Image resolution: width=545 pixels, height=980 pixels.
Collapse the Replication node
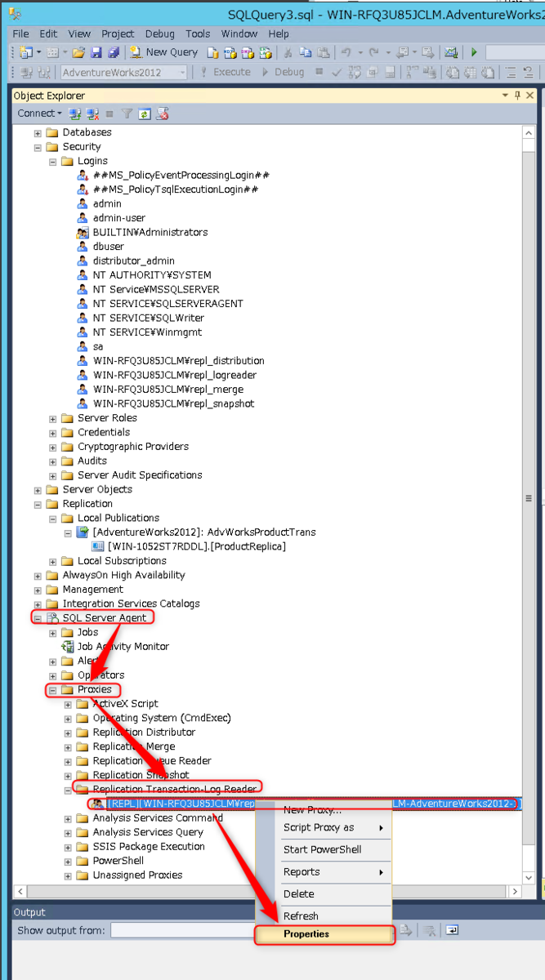(38, 504)
